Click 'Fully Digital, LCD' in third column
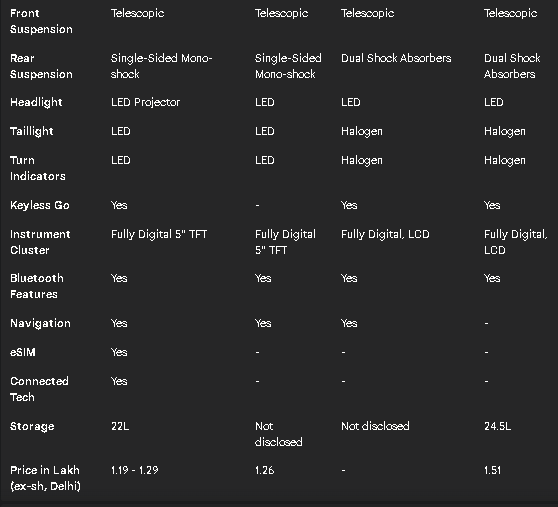The image size is (558, 507). (385, 234)
